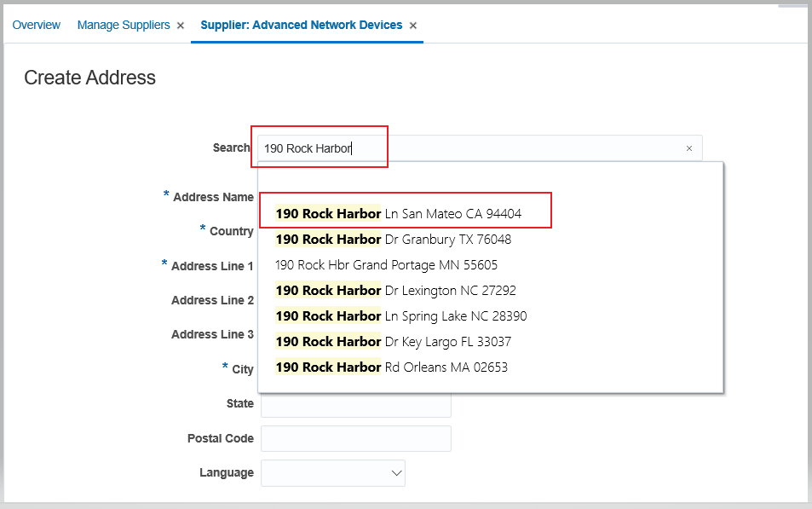Choose the Granbury TX 76048 suggestion
812x509 pixels.
tap(394, 240)
